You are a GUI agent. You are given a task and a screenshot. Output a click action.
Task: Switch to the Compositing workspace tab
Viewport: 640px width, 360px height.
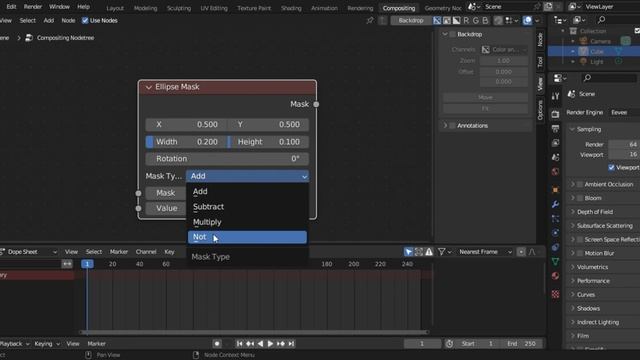pos(399,8)
